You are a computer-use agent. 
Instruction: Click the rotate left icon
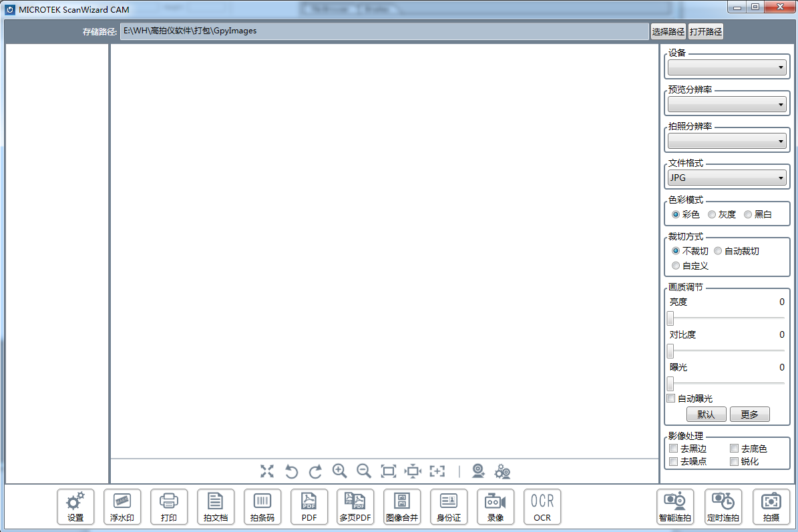pyautogui.click(x=291, y=472)
